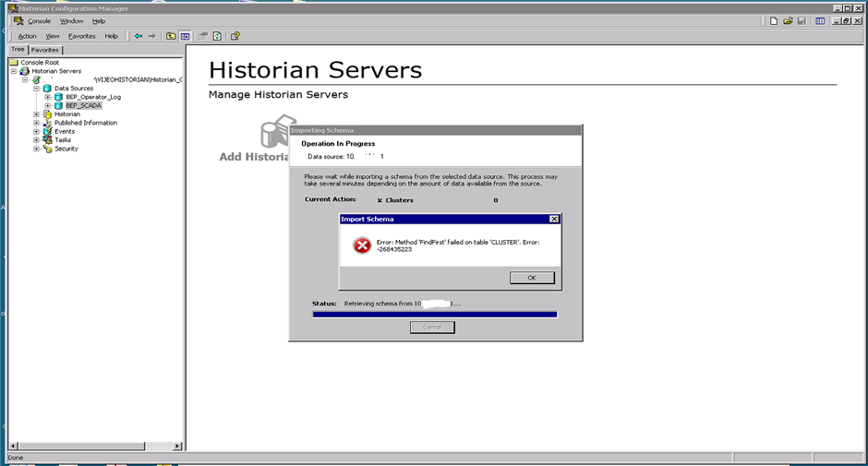Click the Console Root folder icon
Screen dimensions: 868x466
[x=14, y=63]
